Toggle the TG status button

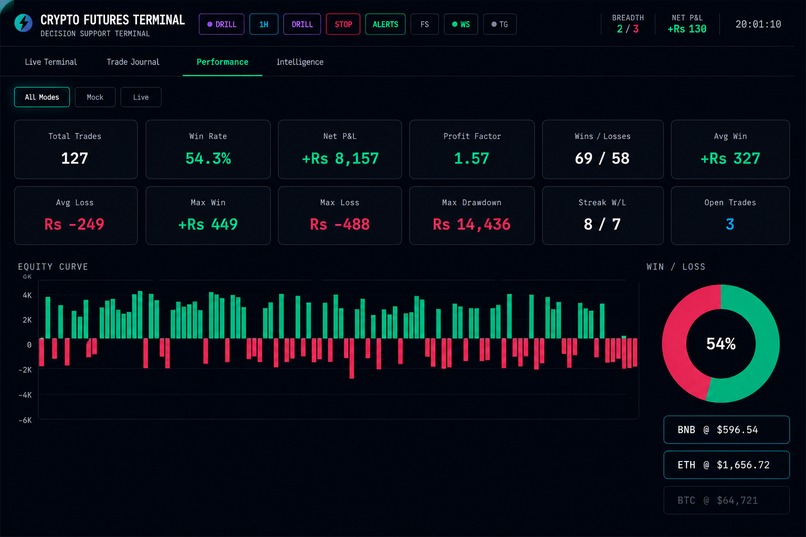point(500,24)
